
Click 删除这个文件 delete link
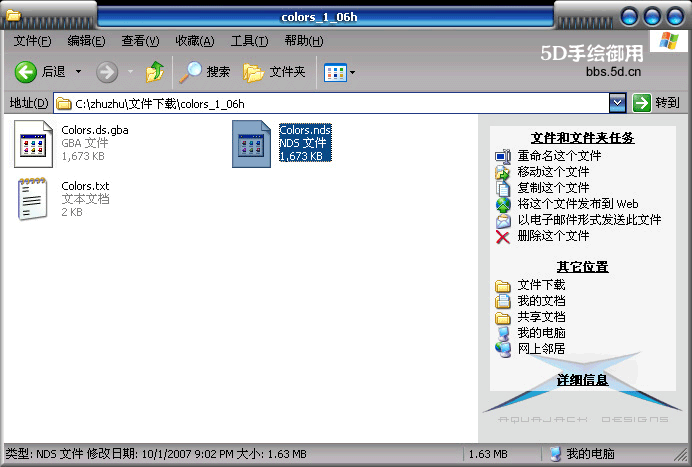coord(553,236)
